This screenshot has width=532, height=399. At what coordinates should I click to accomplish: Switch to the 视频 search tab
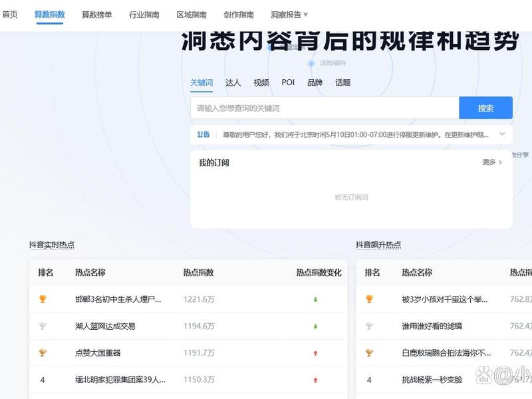click(x=261, y=82)
